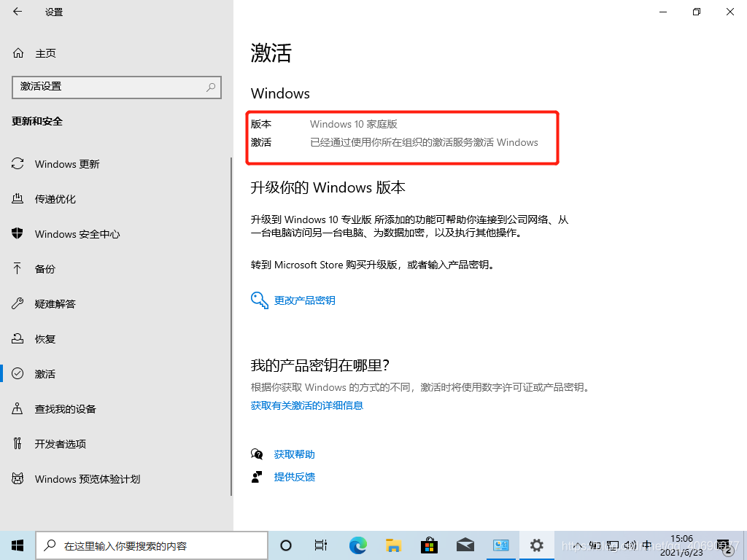Open 获取有关激活的详细信息 link
Viewport: 747px width, 560px height.
(x=307, y=405)
